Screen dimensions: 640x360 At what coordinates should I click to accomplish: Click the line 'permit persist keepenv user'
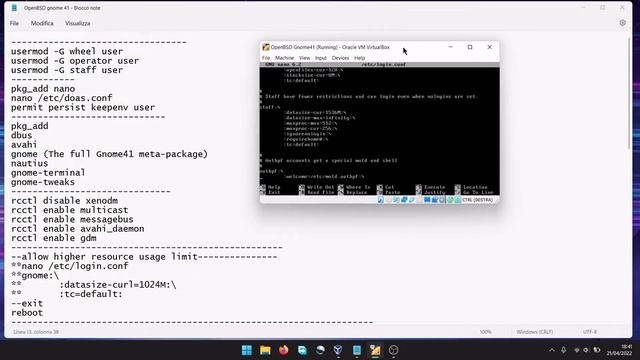pos(83,107)
